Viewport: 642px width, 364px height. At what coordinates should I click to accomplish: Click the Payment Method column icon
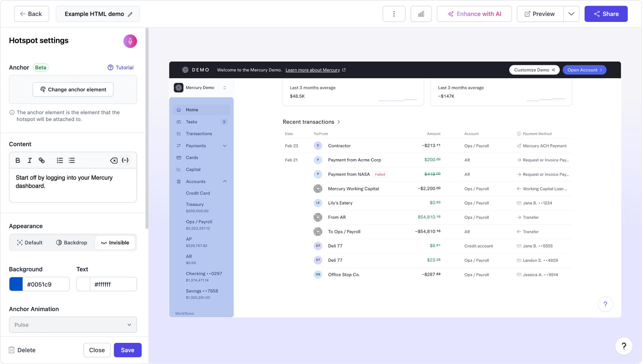click(x=519, y=134)
